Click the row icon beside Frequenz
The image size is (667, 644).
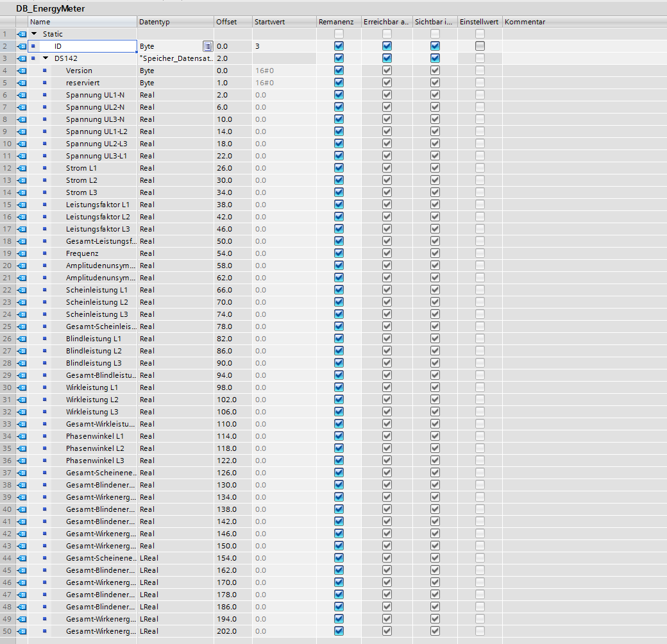pos(22,253)
